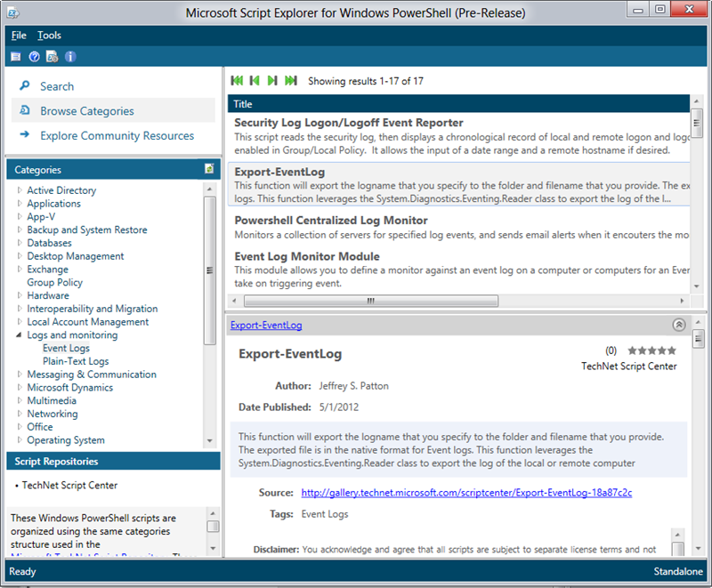Select the Event Logs subcategory

tap(66, 348)
